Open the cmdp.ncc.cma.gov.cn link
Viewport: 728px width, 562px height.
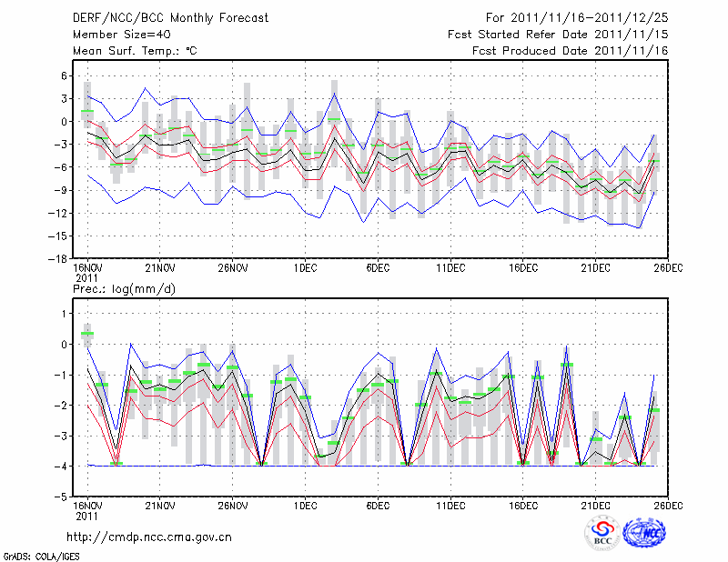click(x=150, y=537)
